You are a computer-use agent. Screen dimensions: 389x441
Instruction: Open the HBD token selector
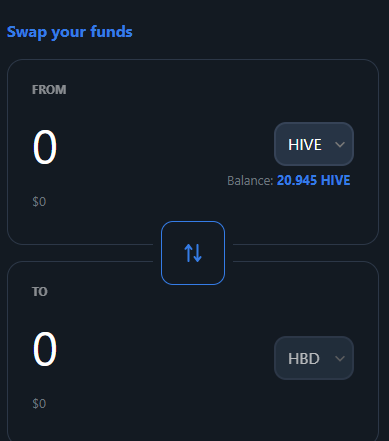coord(314,358)
